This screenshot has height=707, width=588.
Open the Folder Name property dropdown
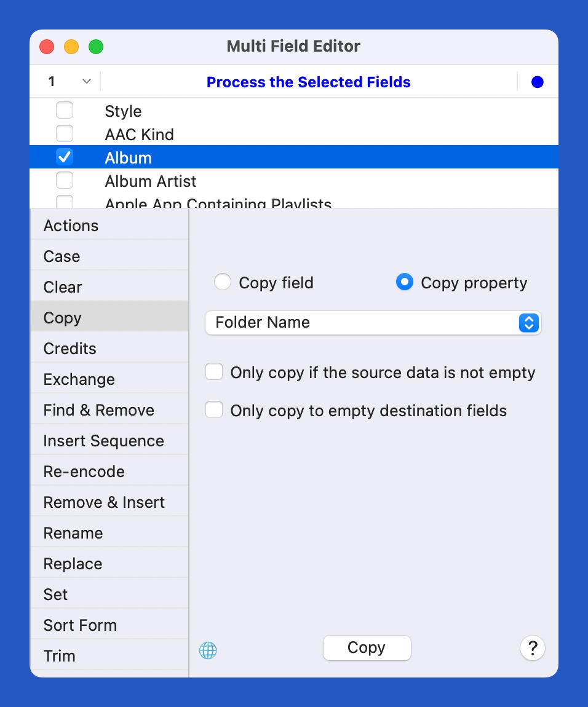[x=373, y=323]
